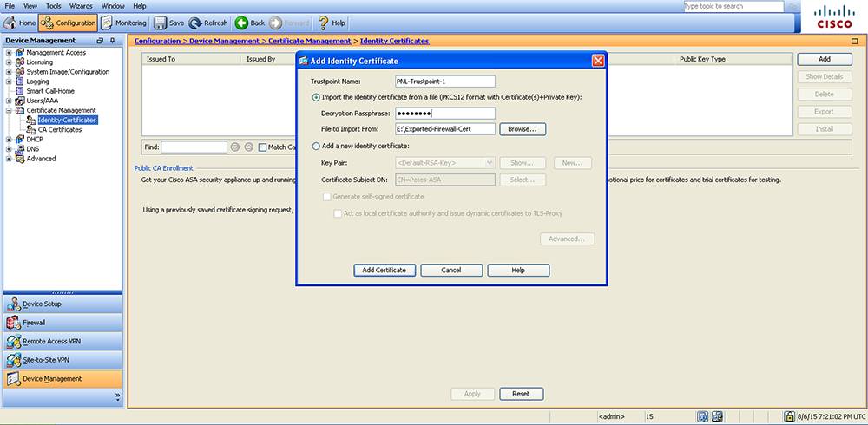The width and height of the screenshot is (868, 425).
Task: Select Add a new identity certificate option
Action: coord(316,147)
